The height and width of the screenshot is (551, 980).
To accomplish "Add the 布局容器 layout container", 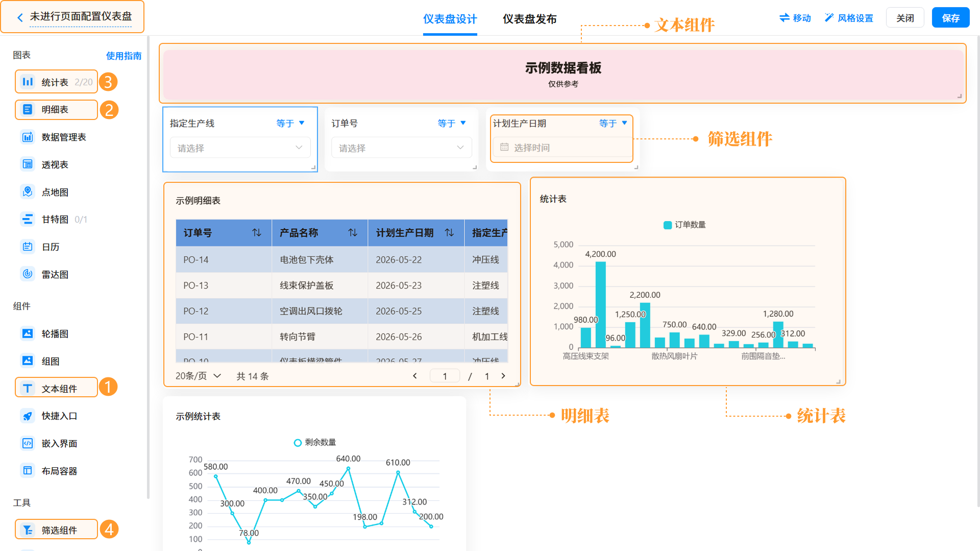I will (x=28, y=471).
